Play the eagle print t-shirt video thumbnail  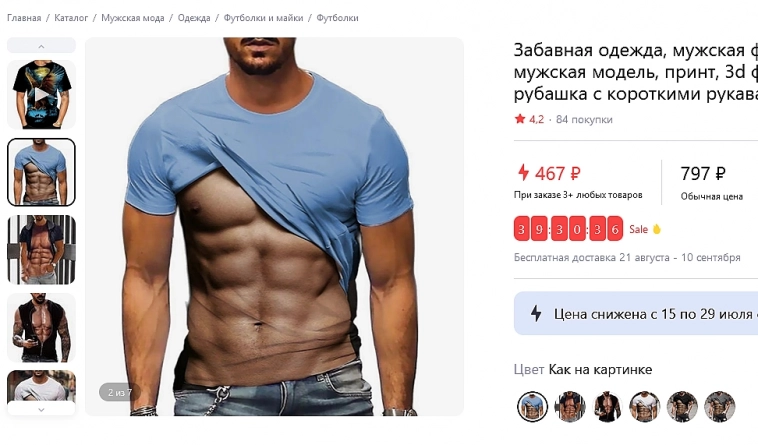(x=41, y=95)
